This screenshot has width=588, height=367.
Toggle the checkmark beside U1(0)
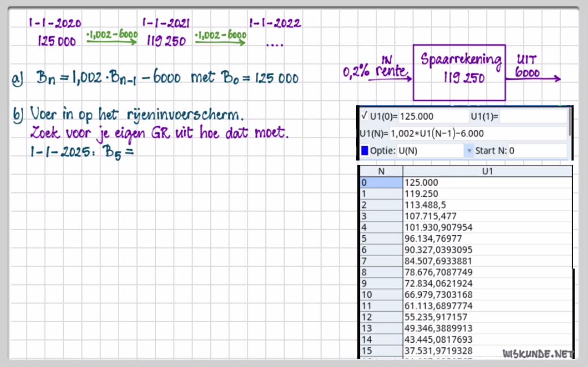(x=364, y=116)
